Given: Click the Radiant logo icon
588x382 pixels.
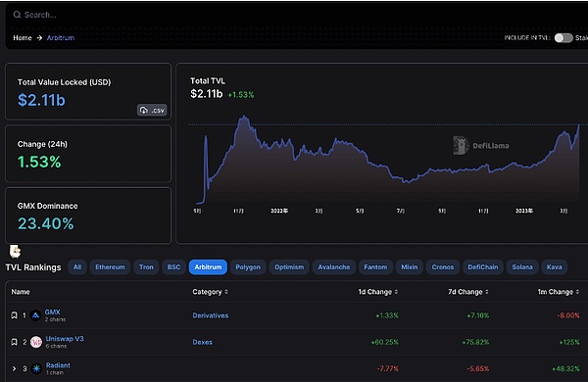Looking at the screenshot, I should [36, 369].
